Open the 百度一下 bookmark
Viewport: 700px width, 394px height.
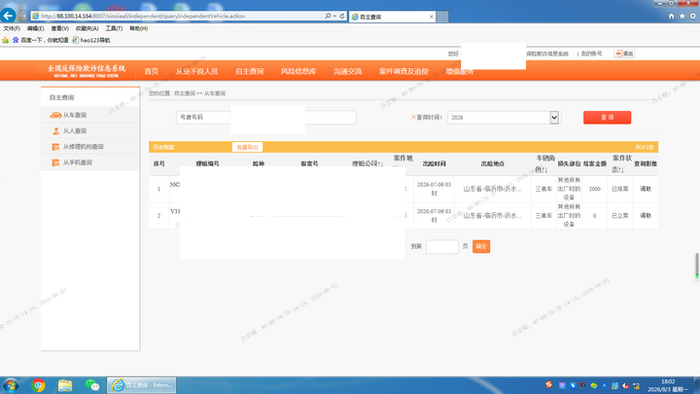pos(40,40)
